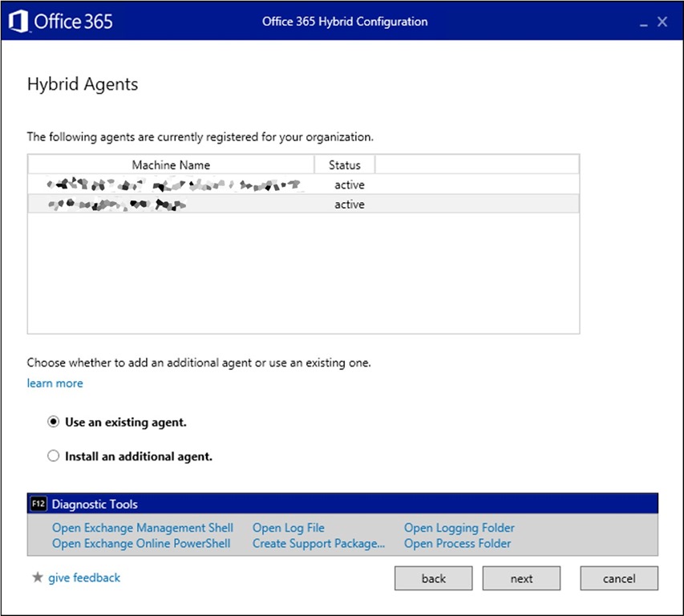This screenshot has height=616, width=684.
Task: Open Logging Folder link
Action: click(459, 528)
